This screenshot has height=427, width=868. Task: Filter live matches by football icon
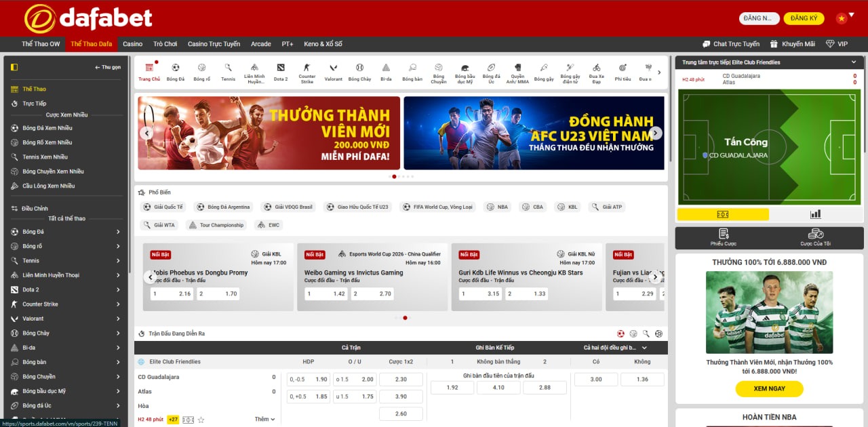tap(620, 333)
